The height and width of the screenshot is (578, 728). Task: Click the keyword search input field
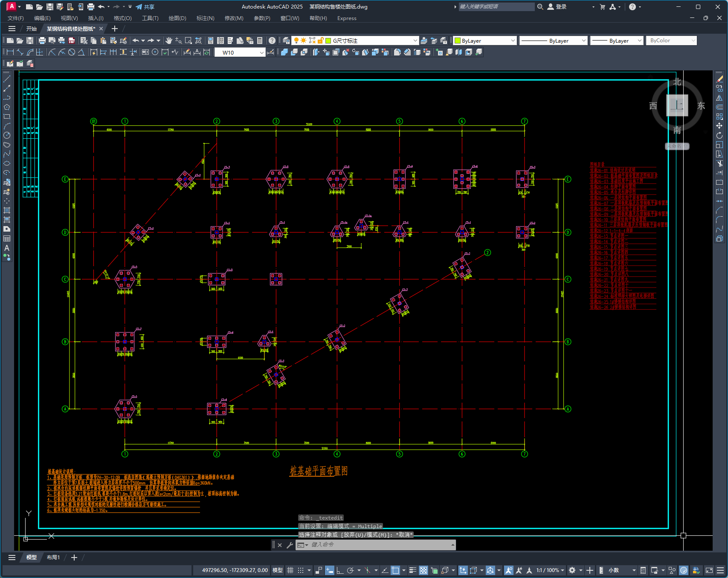(x=496, y=7)
